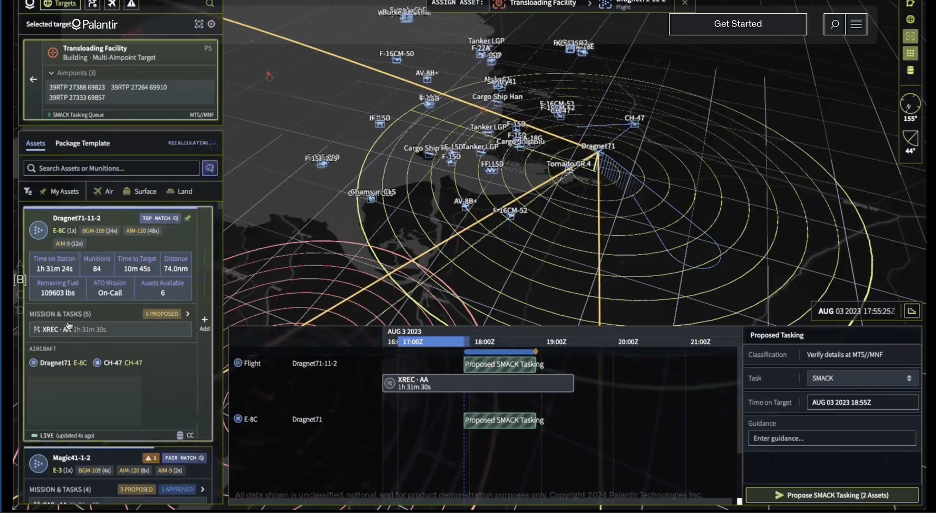The image size is (936, 514).
Task: Click the Get Started button
Action: point(738,24)
